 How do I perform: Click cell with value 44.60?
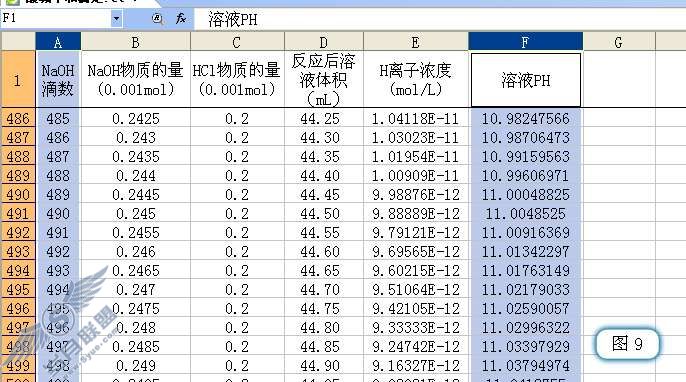324,251
